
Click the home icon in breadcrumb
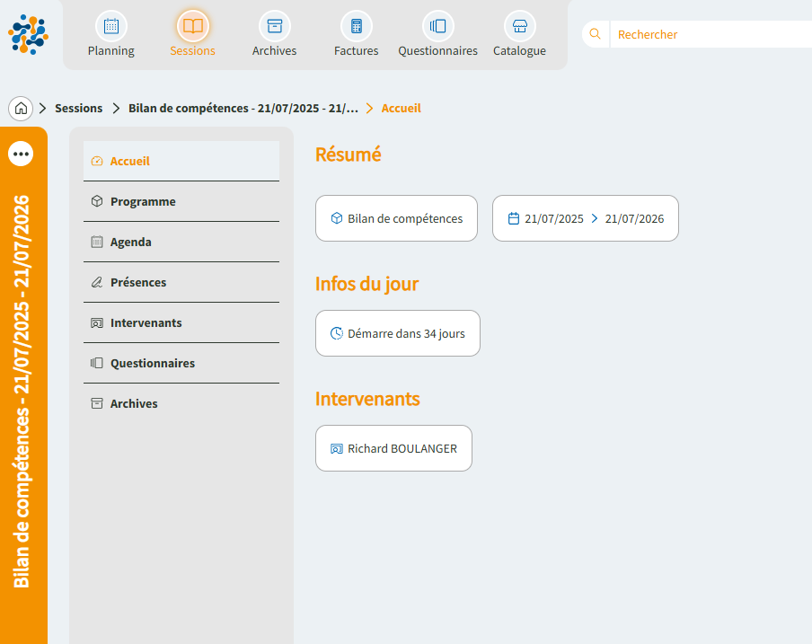(x=21, y=108)
